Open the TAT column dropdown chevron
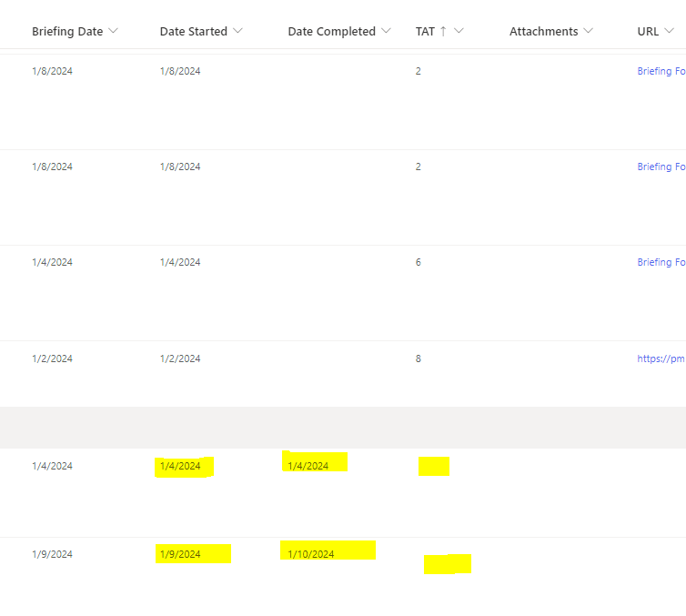 [459, 31]
